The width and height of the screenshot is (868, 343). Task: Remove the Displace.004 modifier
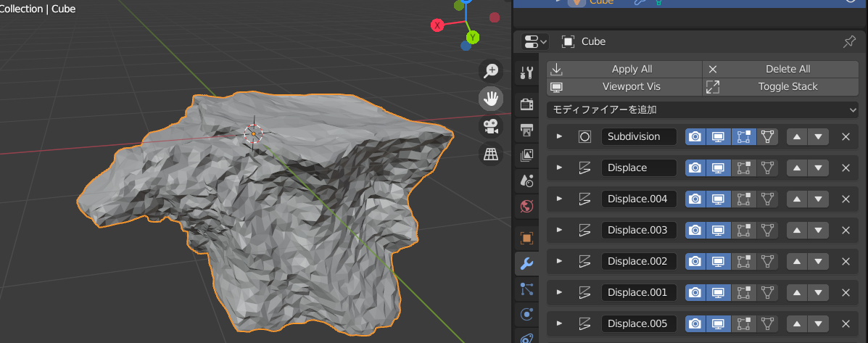click(x=846, y=199)
